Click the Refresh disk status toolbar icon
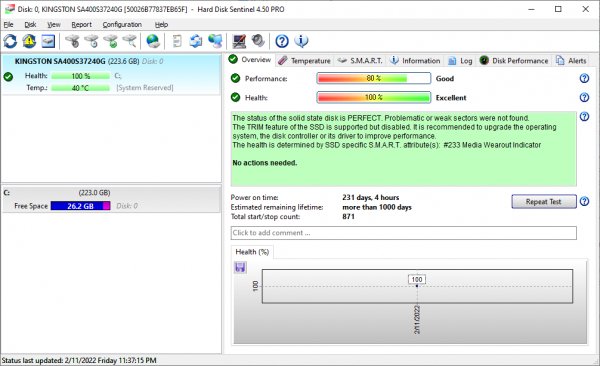This screenshot has width=600, height=366. tap(10, 41)
